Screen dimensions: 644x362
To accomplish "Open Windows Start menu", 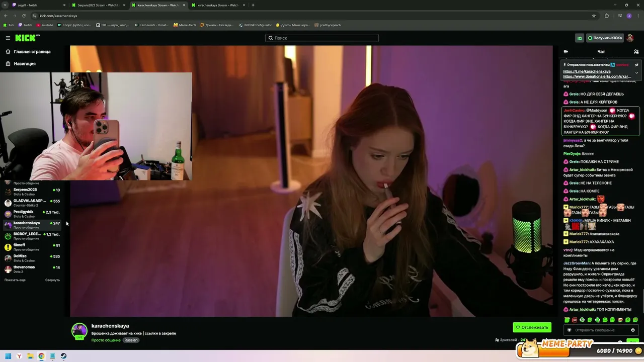I will (8, 356).
